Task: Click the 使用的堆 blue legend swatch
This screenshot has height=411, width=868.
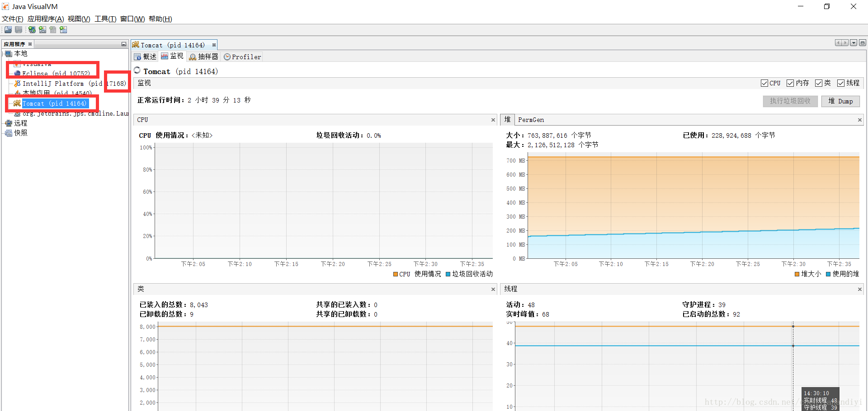Action: [x=828, y=274]
